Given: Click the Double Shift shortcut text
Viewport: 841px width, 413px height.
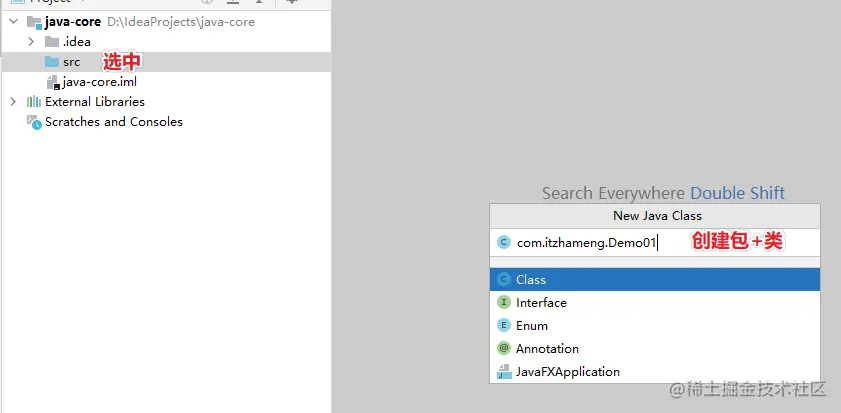Looking at the screenshot, I should coord(737,193).
